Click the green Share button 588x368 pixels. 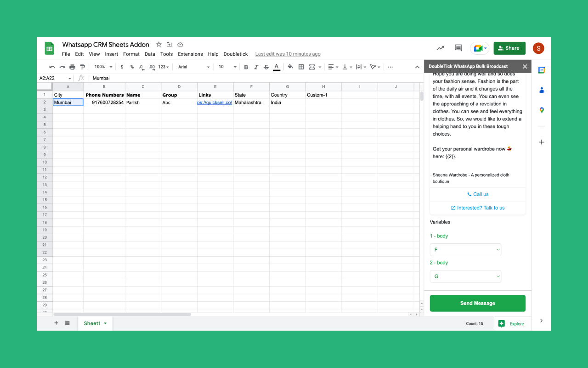509,48
